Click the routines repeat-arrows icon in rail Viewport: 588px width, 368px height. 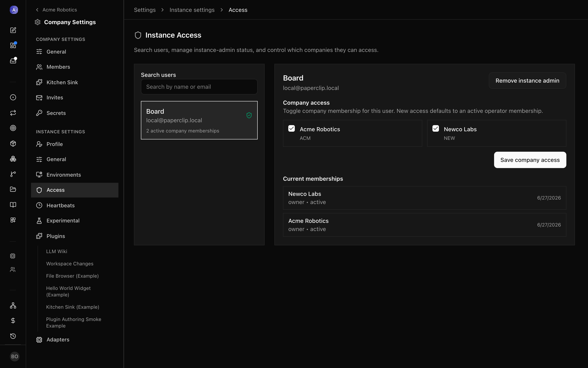13,113
